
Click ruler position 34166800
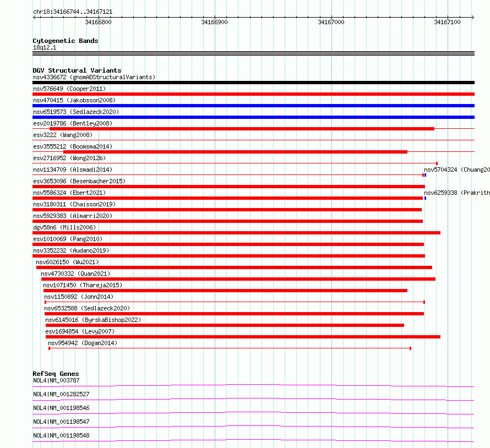[x=98, y=22]
